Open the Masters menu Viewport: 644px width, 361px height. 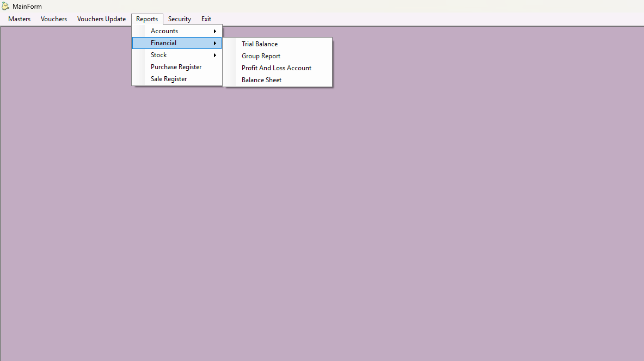pos(19,19)
